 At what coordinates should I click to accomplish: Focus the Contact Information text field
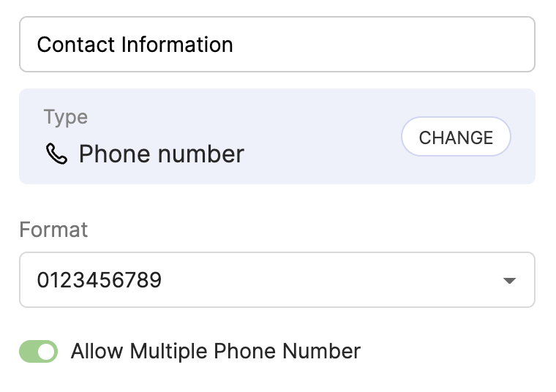pos(277,45)
